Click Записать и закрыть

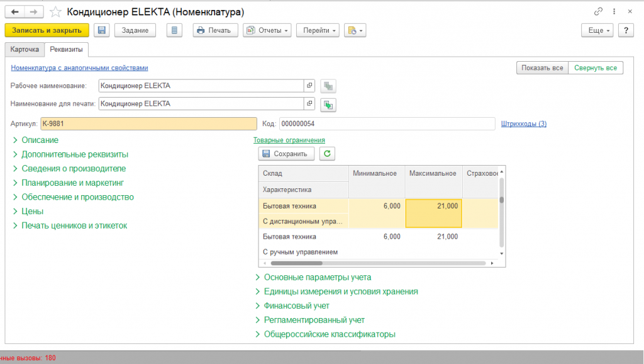(47, 30)
